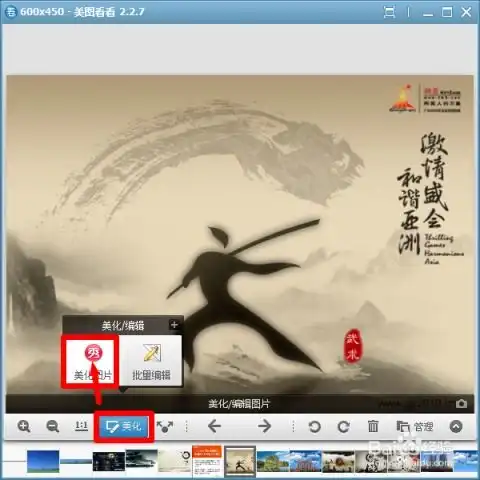Select 批量编辑 batch edit option
The height and width of the screenshot is (480, 480).
click(151, 362)
